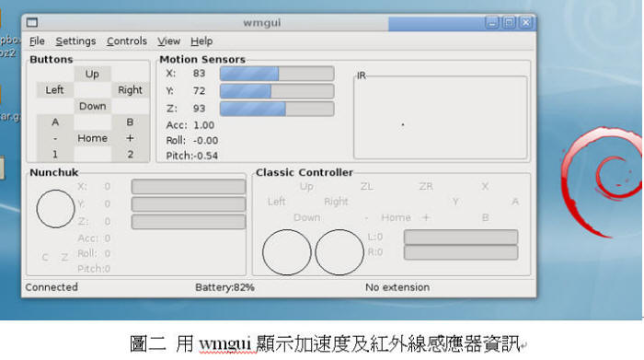
Task: Click the Nunchuk Z progress bar
Action: (x=189, y=222)
